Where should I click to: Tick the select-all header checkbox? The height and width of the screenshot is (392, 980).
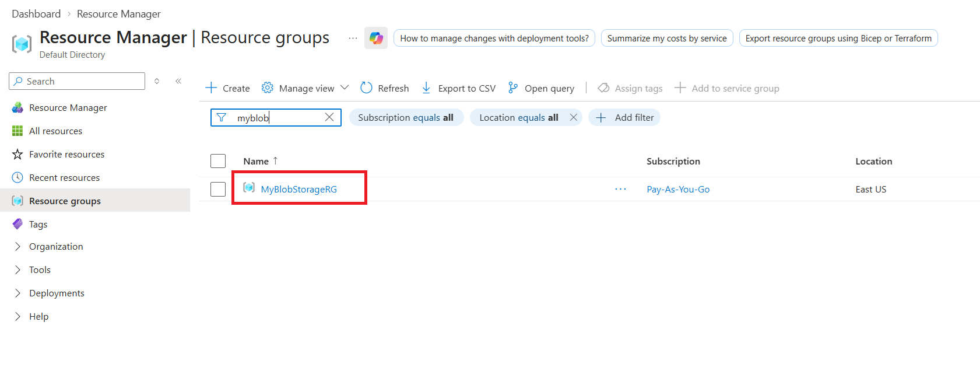218,161
